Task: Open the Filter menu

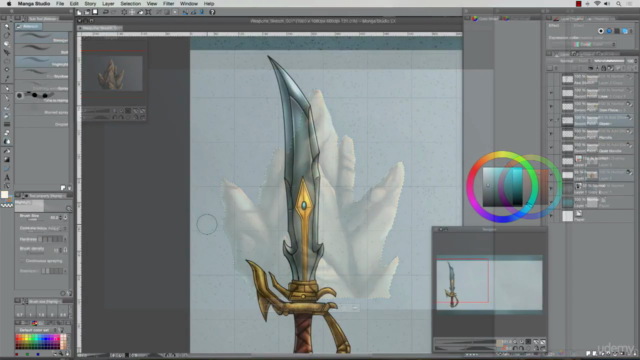Action: point(169,4)
